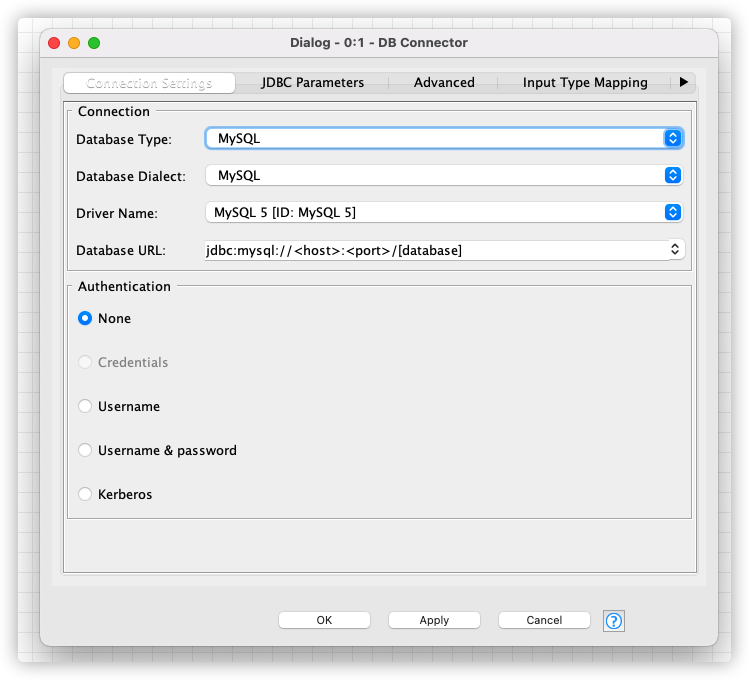Switch to the JDBC Parameters tab
Screen dimensions: 749x680
click(312, 83)
